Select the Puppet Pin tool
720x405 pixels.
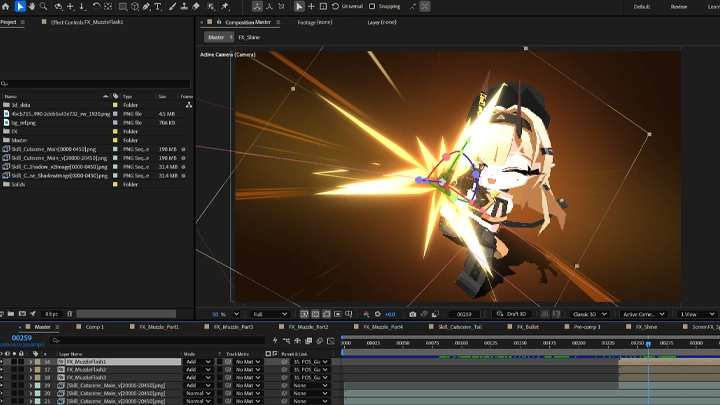coord(225,6)
